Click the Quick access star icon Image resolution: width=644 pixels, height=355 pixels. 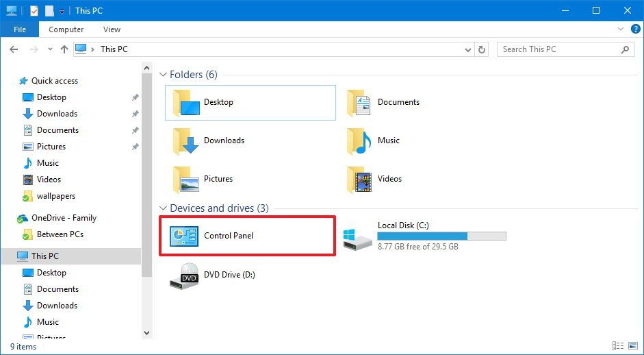23,81
